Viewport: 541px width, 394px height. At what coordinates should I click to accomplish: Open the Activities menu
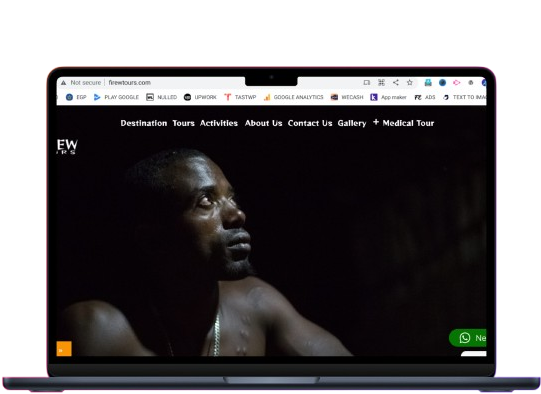click(x=219, y=123)
